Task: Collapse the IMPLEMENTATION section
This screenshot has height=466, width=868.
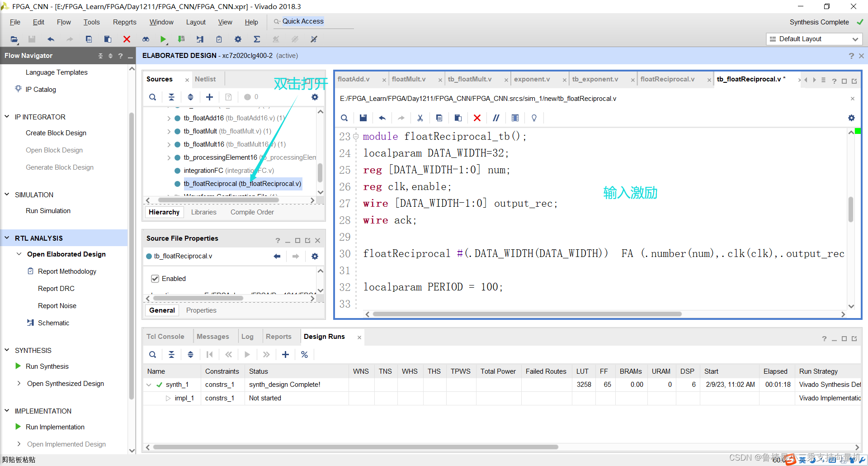Action: [x=7, y=411]
